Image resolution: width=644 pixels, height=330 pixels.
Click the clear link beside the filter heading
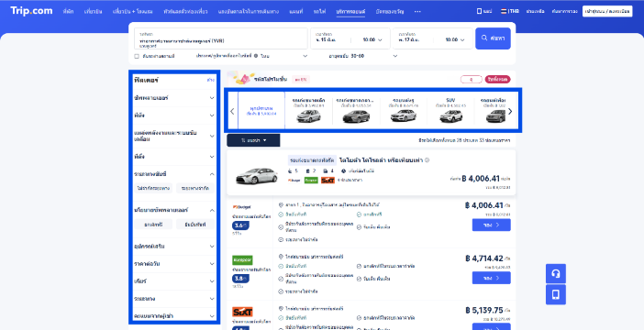[211, 80]
